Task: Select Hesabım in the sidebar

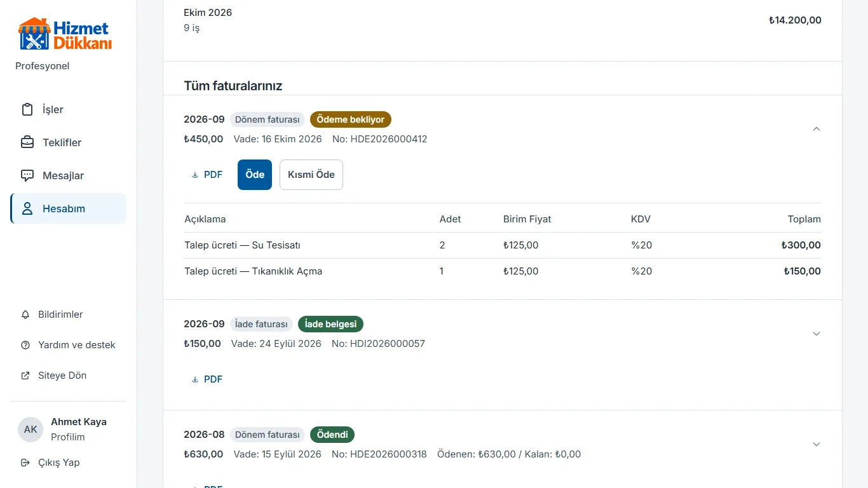Action: [69, 208]
